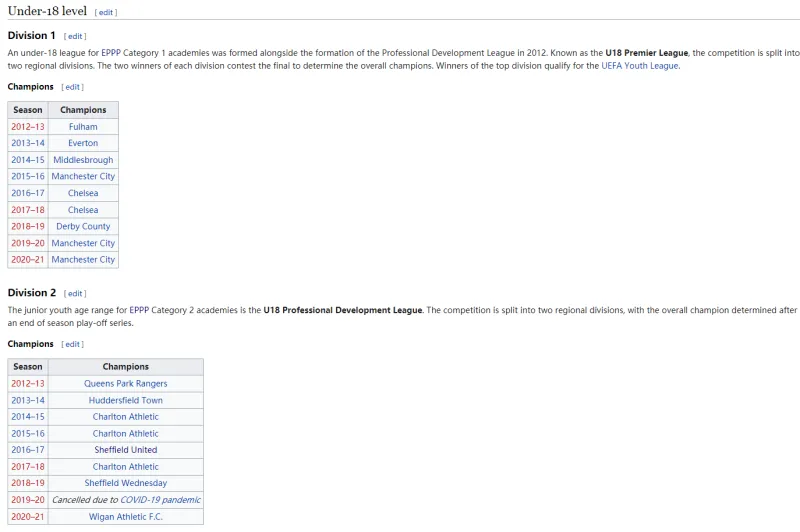Click edit link beside Division 1 Champions
This screenshot has height=532, width=800.
tap(72, 87)
